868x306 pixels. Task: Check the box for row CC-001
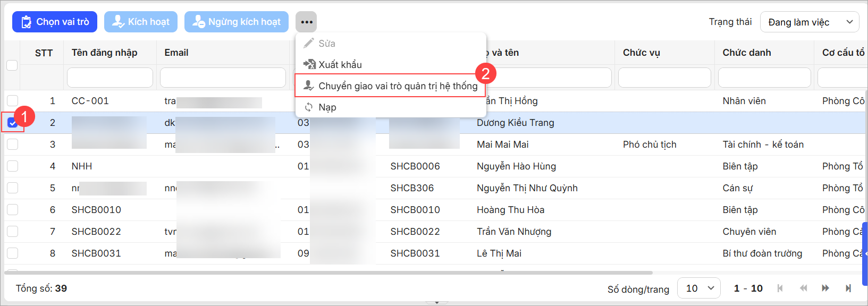tap(12, 101)
